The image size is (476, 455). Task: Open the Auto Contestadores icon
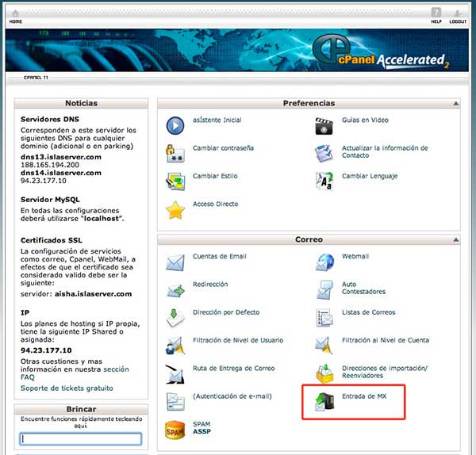pos(324,290)
